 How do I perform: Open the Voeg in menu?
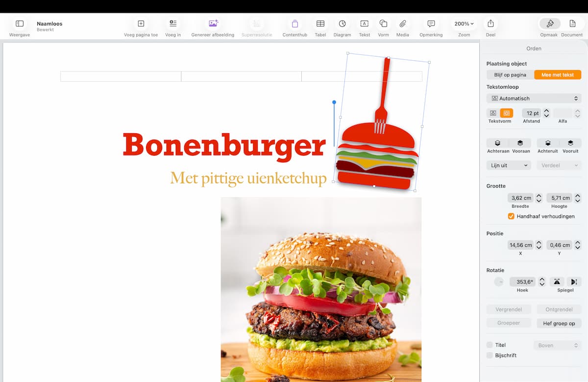(x=172, y=24)
